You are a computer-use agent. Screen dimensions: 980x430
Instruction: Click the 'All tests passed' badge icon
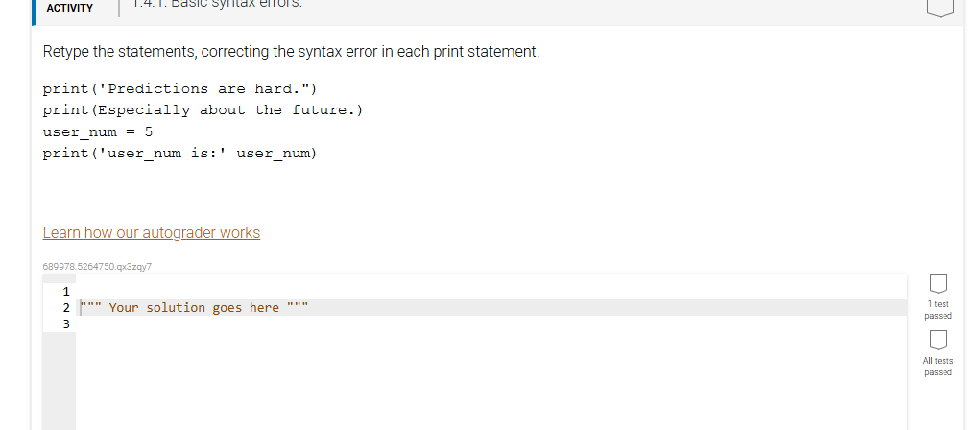(x=938, y=340)
